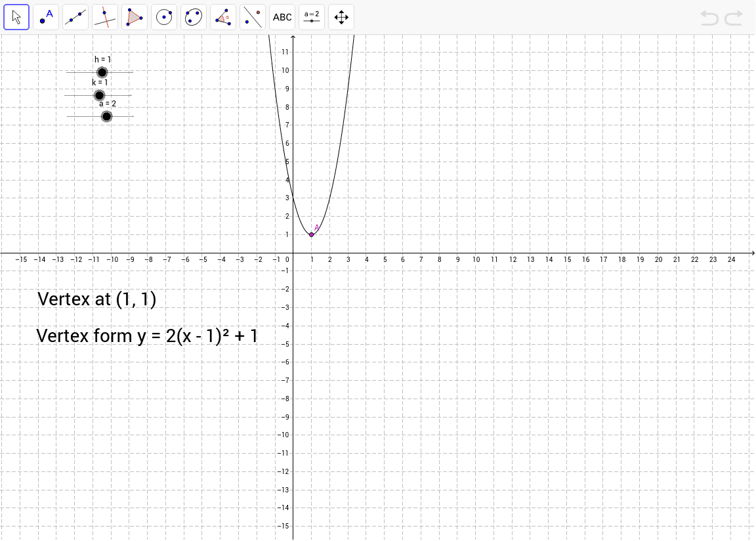Select the New Point tool
Viewport: 756px width, 541px height.
click(46, 17)
